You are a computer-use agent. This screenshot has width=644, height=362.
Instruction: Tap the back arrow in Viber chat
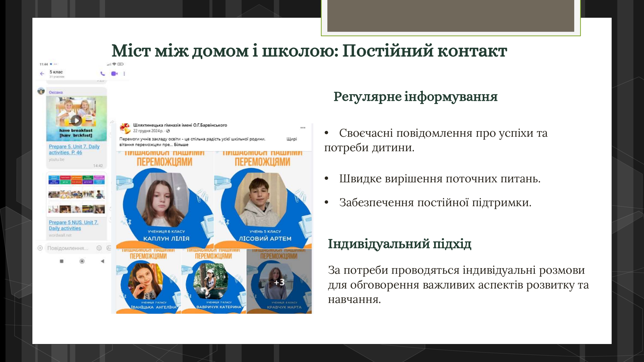pos(42,73)
